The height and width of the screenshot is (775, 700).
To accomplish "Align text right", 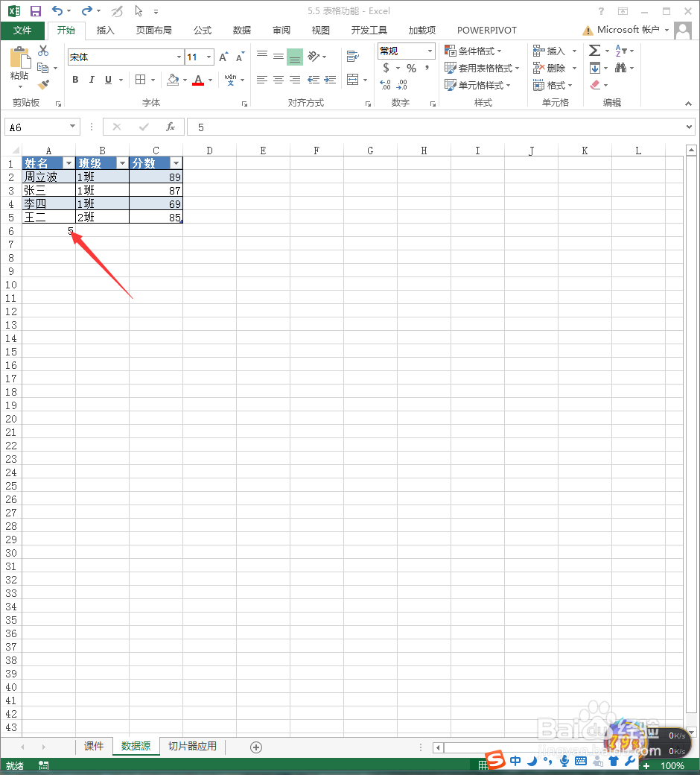I will (295, 80).
